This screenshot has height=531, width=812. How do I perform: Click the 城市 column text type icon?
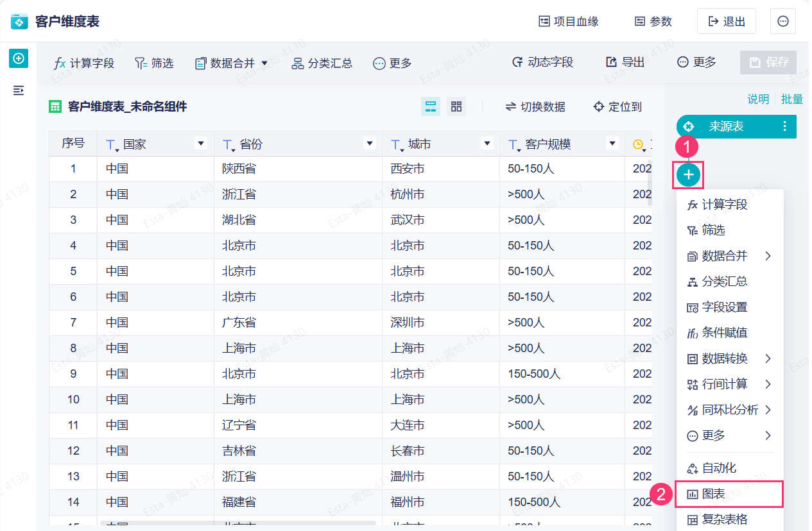tap(397, 145)
